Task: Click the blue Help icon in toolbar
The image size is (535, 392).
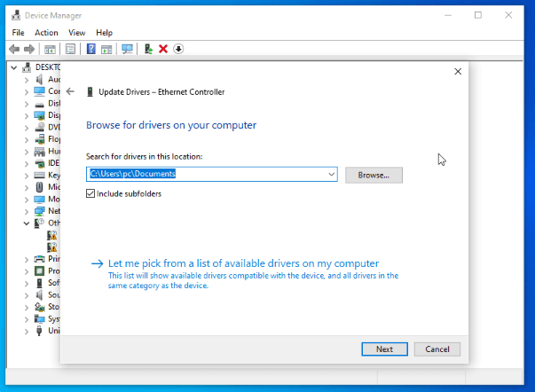Action: pos(90,49)
